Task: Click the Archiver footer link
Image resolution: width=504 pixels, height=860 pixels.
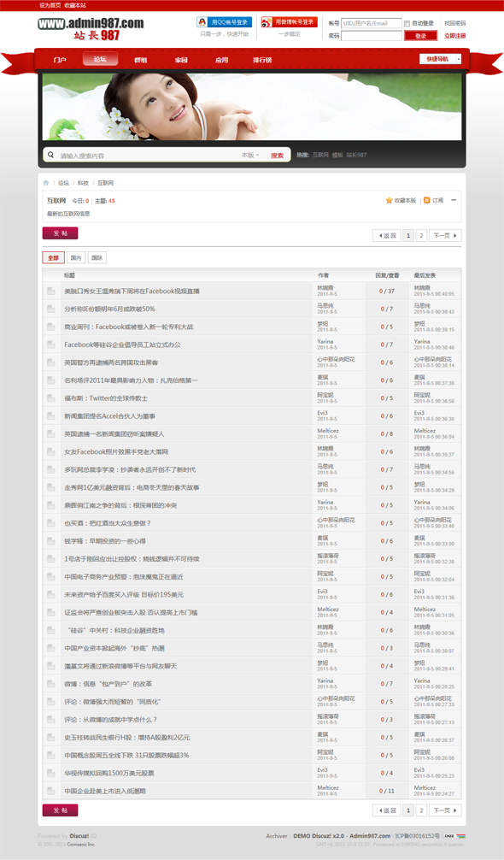Action: [277, 836]
